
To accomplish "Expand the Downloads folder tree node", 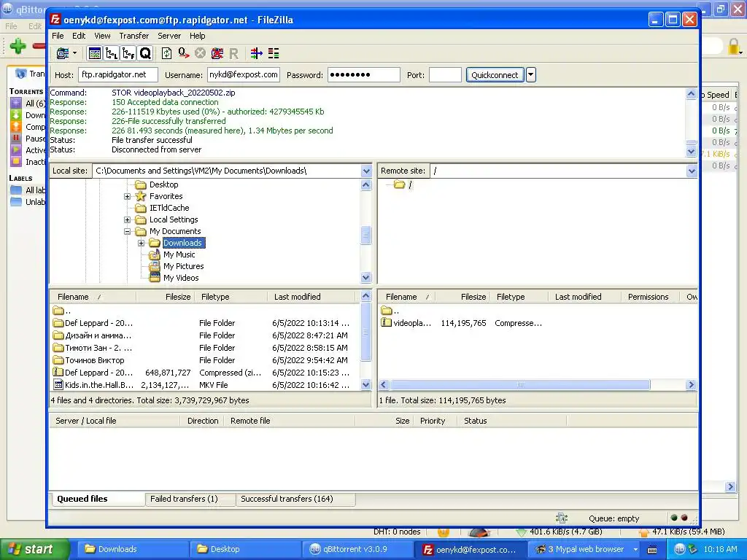I will 141,243.
